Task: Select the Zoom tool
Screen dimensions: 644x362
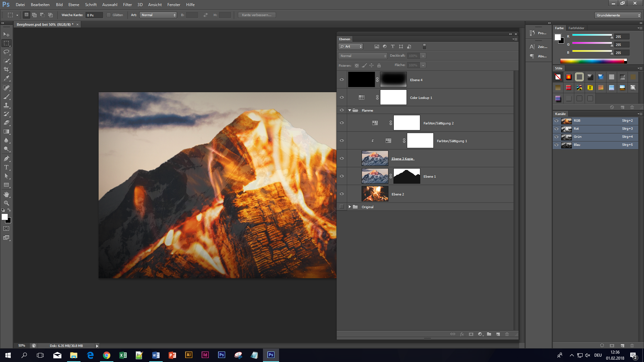Action: point(6,203)
